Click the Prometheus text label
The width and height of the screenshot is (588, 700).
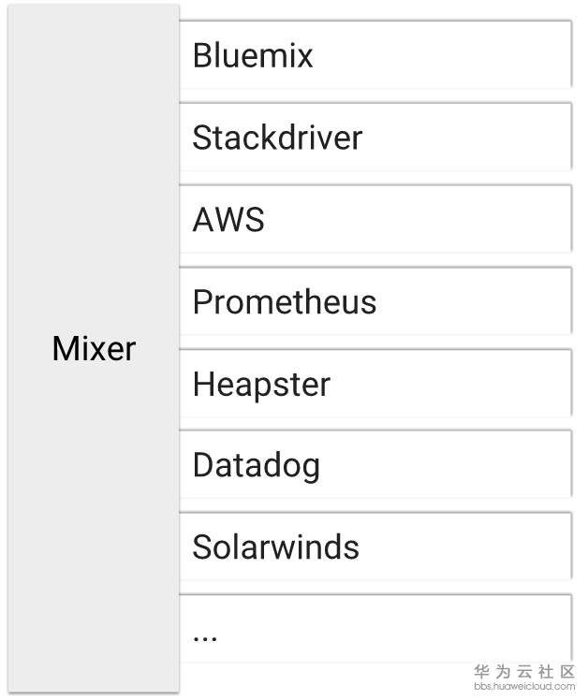[285, 302]
